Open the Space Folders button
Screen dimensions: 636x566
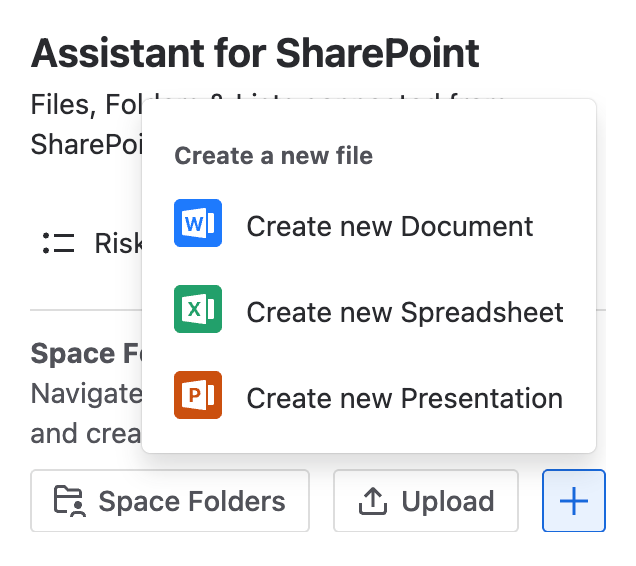(170, 501)
